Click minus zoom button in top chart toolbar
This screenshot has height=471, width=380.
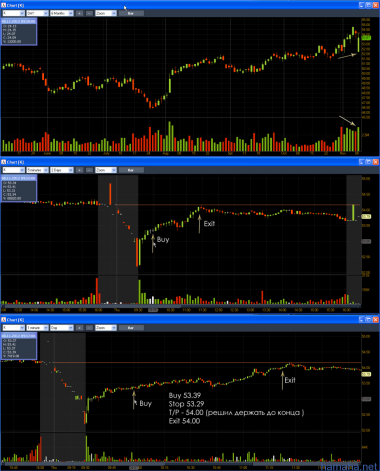(x=89, y=13)
